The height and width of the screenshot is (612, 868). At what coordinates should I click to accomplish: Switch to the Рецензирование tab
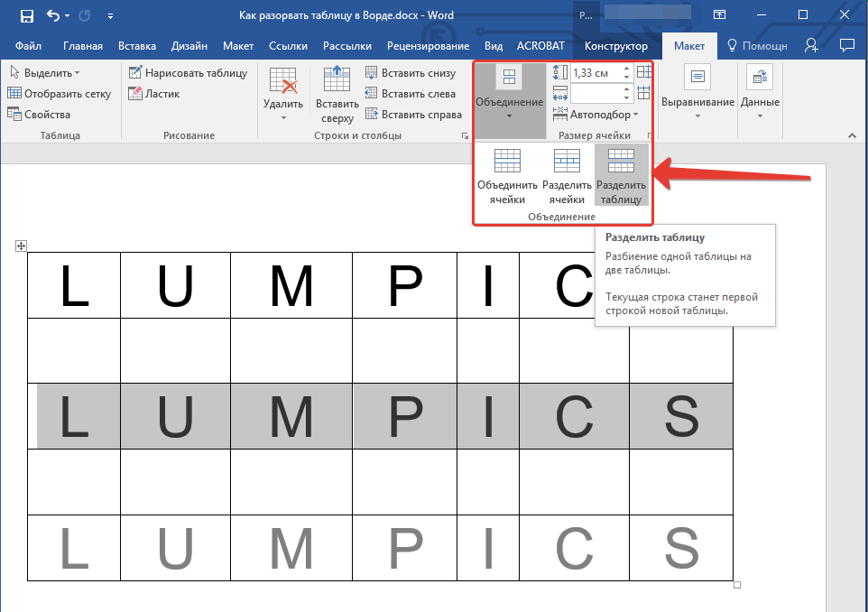pyautogui.click(x=428, y=46)
